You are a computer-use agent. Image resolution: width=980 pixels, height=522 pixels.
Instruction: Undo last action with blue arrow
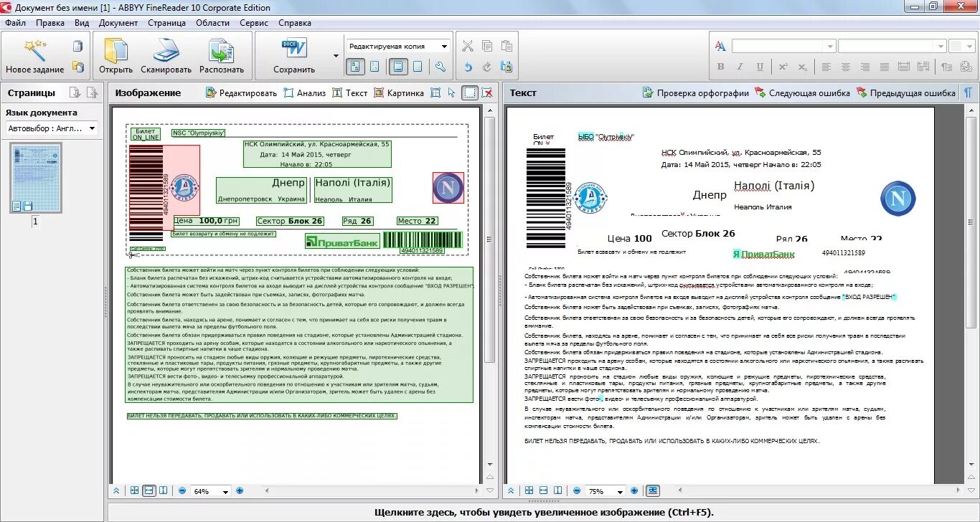[x=468, y=67]
